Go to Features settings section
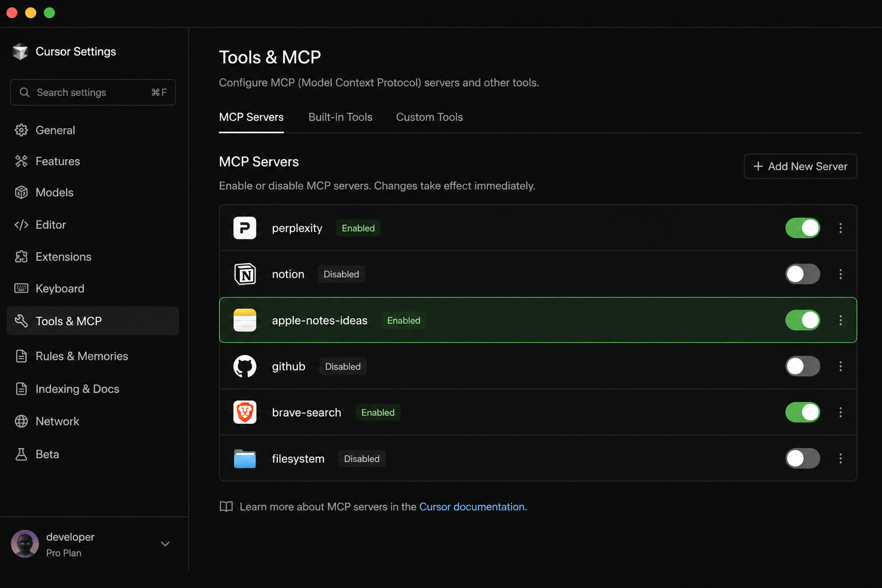This screenshot has width=882, height=588. coord(93,161)
